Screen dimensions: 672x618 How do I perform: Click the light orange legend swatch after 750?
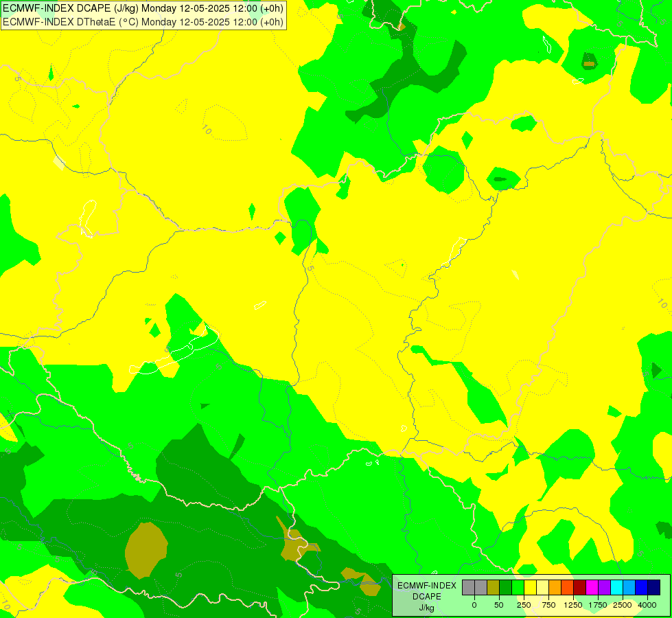pyautogui.click(x=555, y=588)
